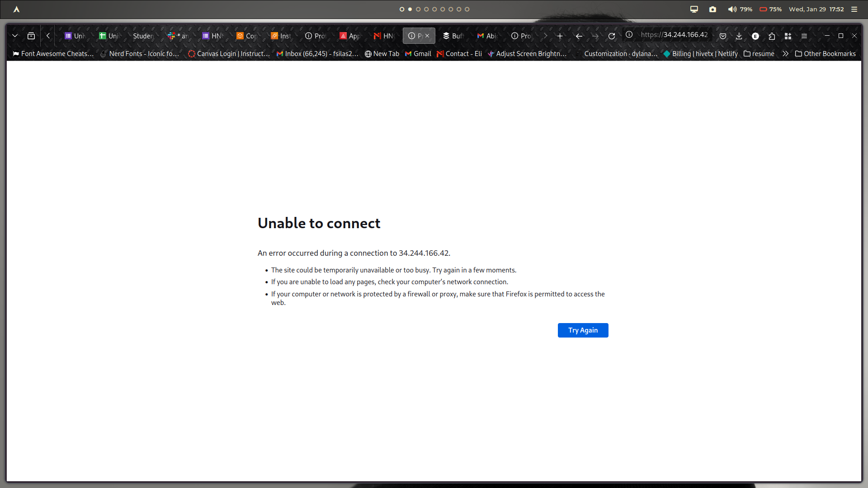Switch to the Buf tab
Image resolution: width=868 pixels, height=488 pixels.
click(453, 36)
